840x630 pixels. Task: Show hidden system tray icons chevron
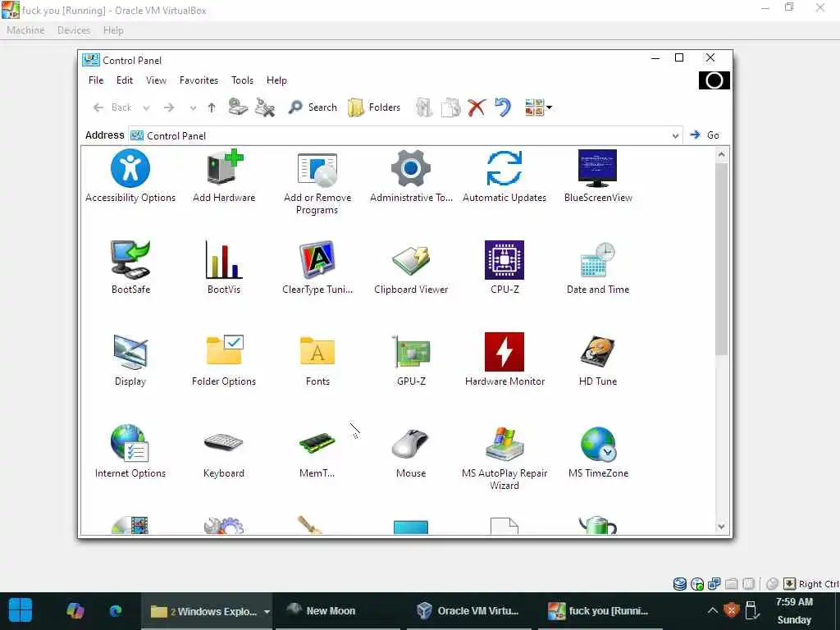(x=713, y=610)
